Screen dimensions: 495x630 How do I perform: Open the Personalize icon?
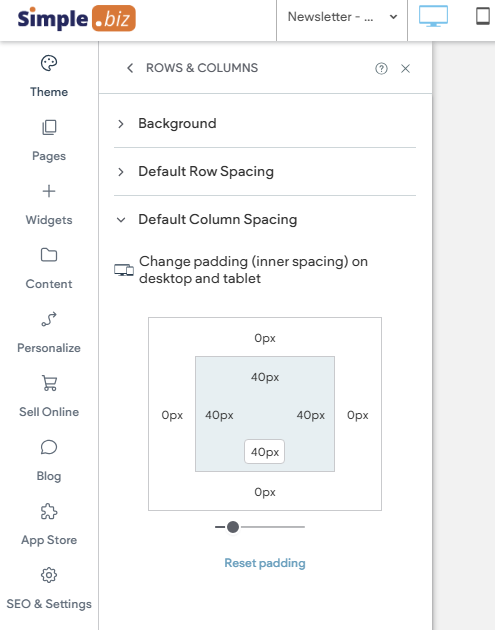point(49,319)
